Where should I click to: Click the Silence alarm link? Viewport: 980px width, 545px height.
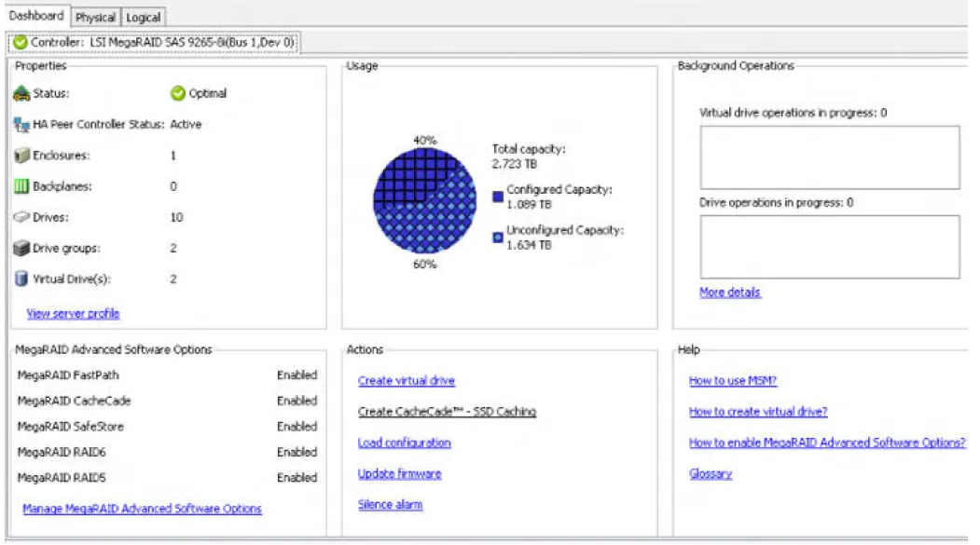tap(390, 505)
